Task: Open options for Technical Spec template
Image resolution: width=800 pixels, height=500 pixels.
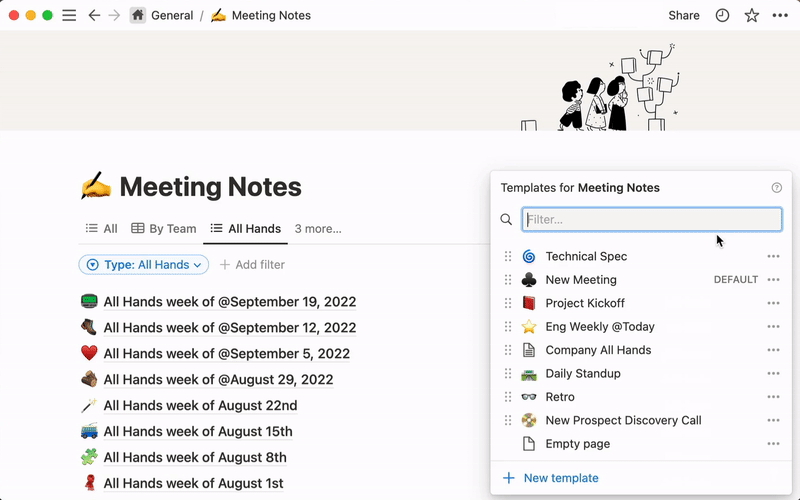Action: (773, 256)
